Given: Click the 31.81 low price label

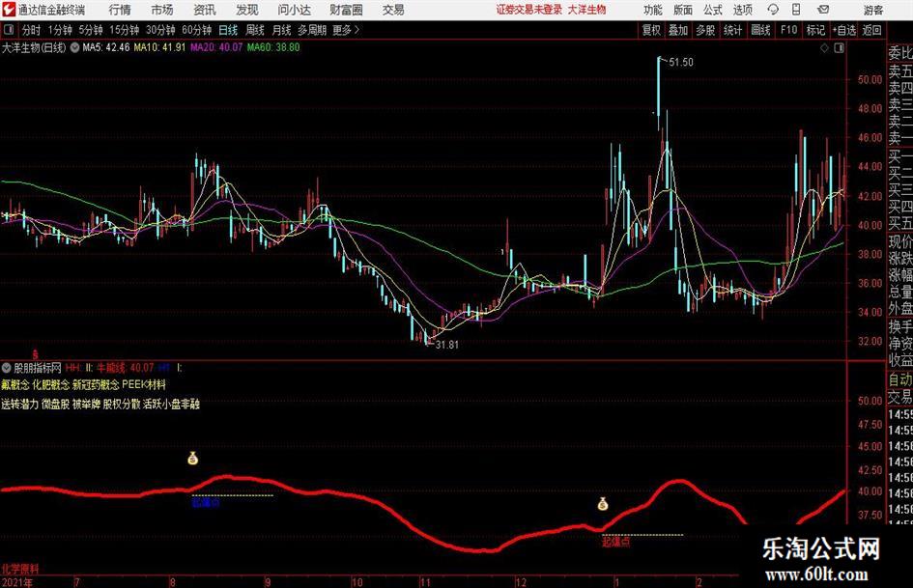Looking at the screenshot, I should click(446, 345).
